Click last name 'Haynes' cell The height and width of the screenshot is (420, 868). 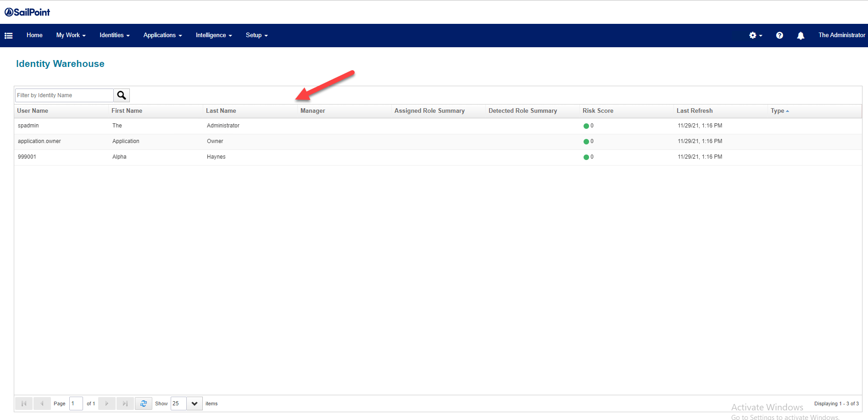coord(216,157)
